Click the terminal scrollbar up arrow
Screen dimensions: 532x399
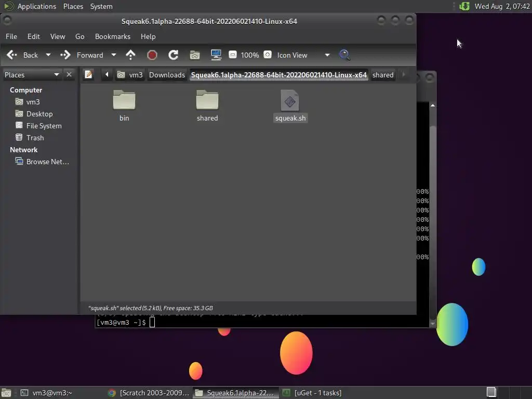coord(433,105)
